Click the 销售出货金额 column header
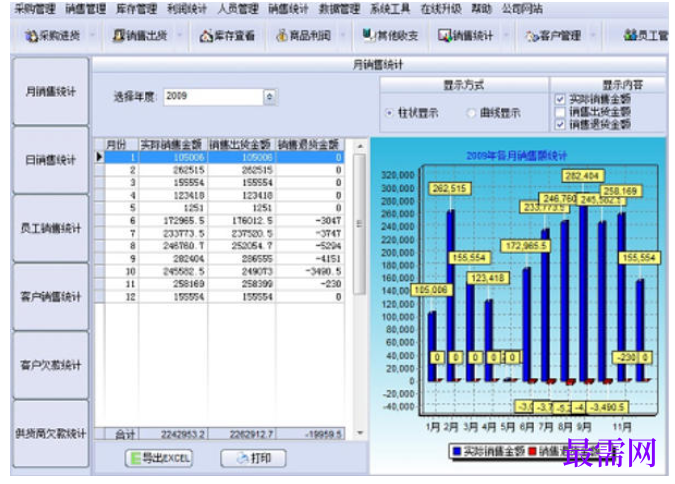The height and width of the screenshot is (484, 675). click(x=241, y=145)
